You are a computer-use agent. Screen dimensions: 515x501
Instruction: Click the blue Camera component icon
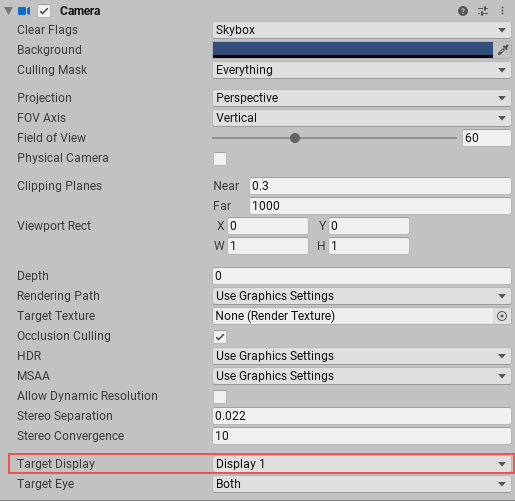click(24, 11)
